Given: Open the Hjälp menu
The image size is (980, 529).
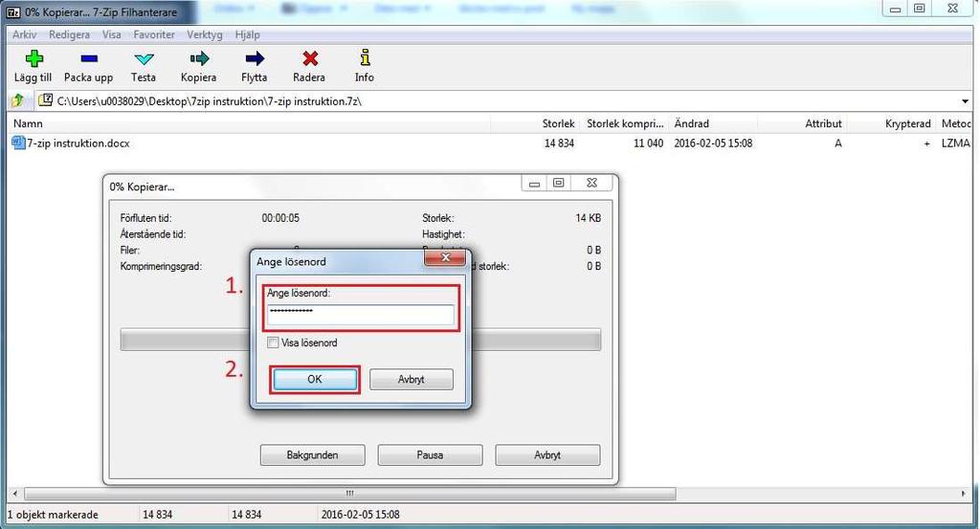Looking at the screenshot, I should point(248,35).
